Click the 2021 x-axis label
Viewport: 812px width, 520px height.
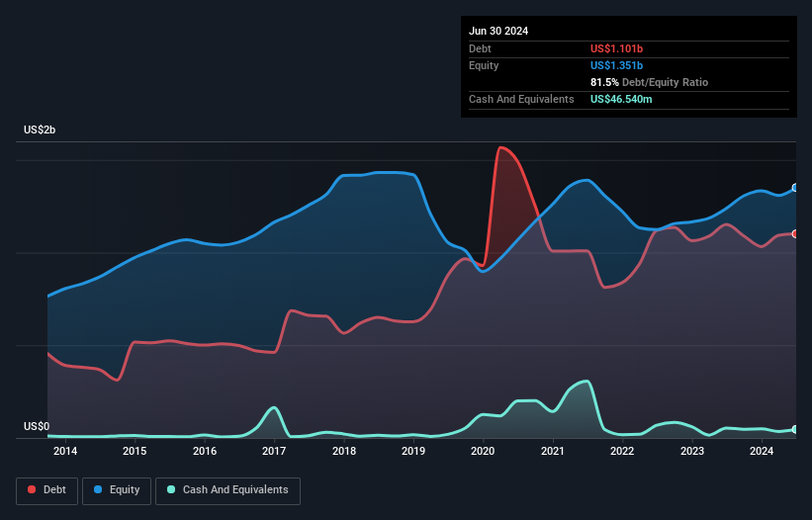pos(553,451)
